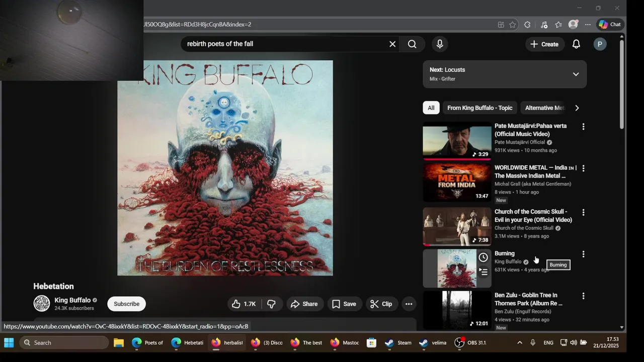Open King Buffalo channel avatar
Image resolution: width=644 pixels, height=362 pixels.
coord(42,304)
